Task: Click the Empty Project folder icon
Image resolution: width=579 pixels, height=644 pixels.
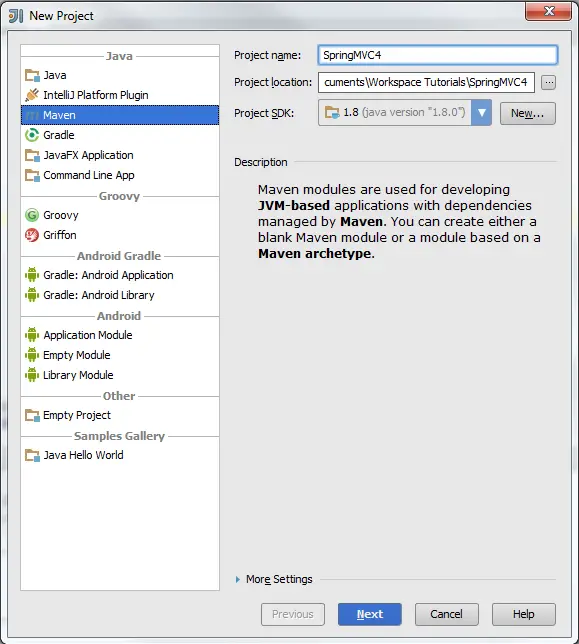Action: [x=32, y=415]
